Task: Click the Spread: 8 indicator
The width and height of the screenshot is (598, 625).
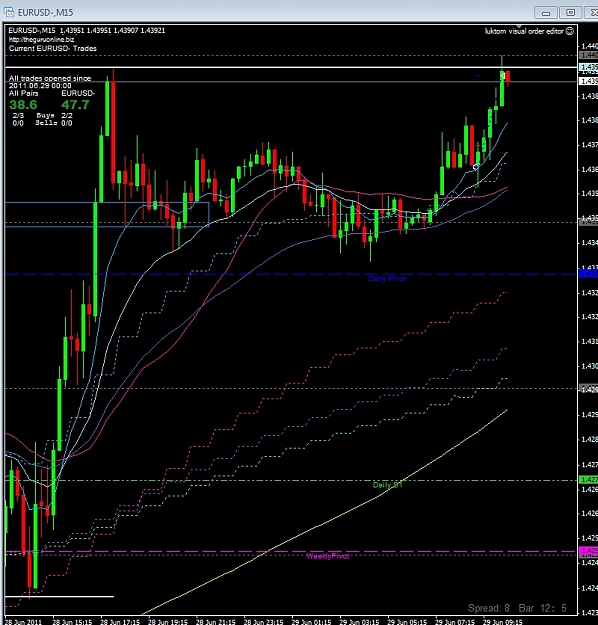Action: pos(488,608)
